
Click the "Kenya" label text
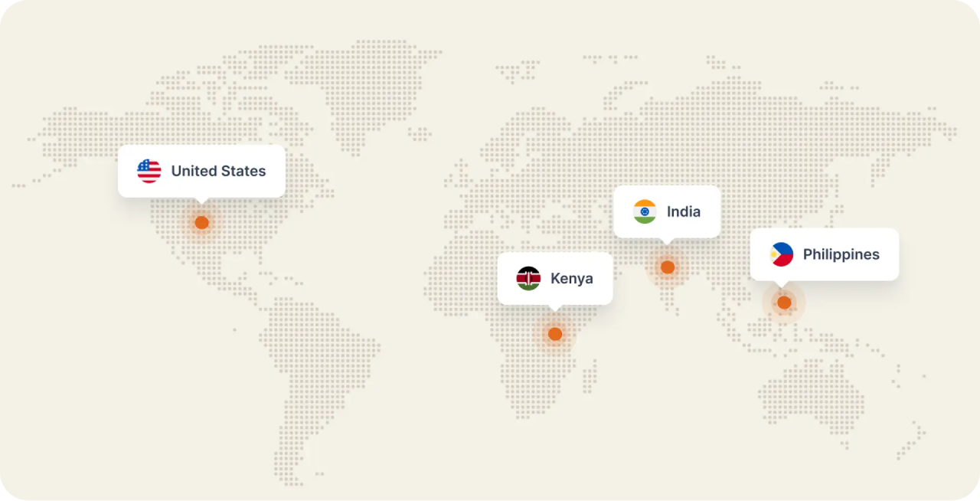point(571,278)
